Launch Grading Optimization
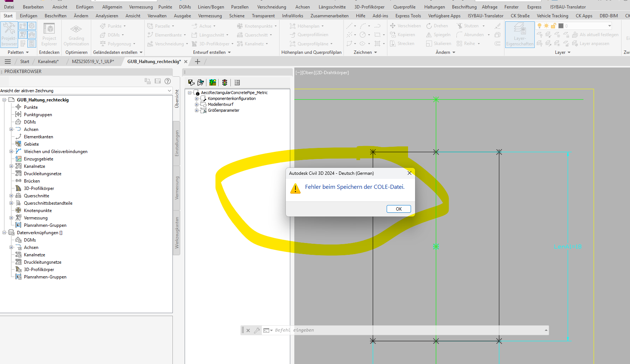630x364 pixels. click(x=76, y=35)
